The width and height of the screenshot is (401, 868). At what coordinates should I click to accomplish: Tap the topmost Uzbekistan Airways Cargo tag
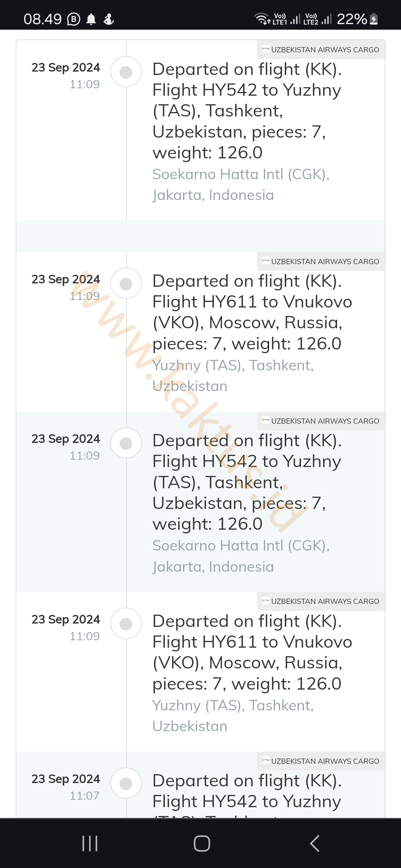click(x=321, y=50)
